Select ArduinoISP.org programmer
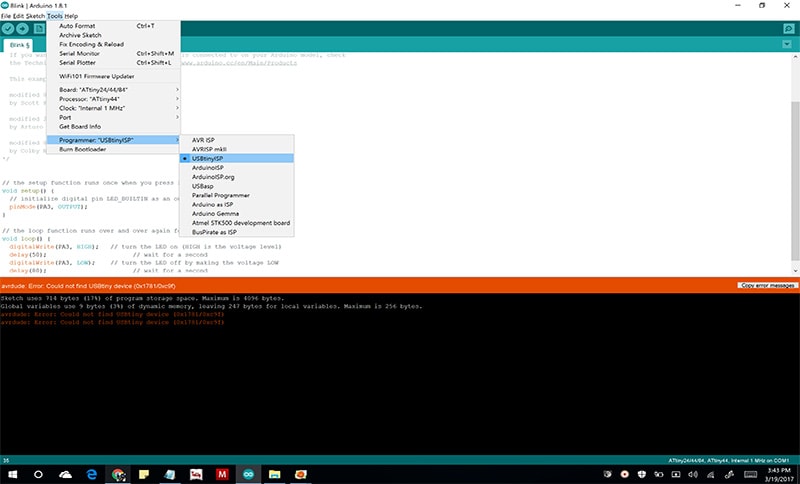800x484 pixels. (237, 176)
